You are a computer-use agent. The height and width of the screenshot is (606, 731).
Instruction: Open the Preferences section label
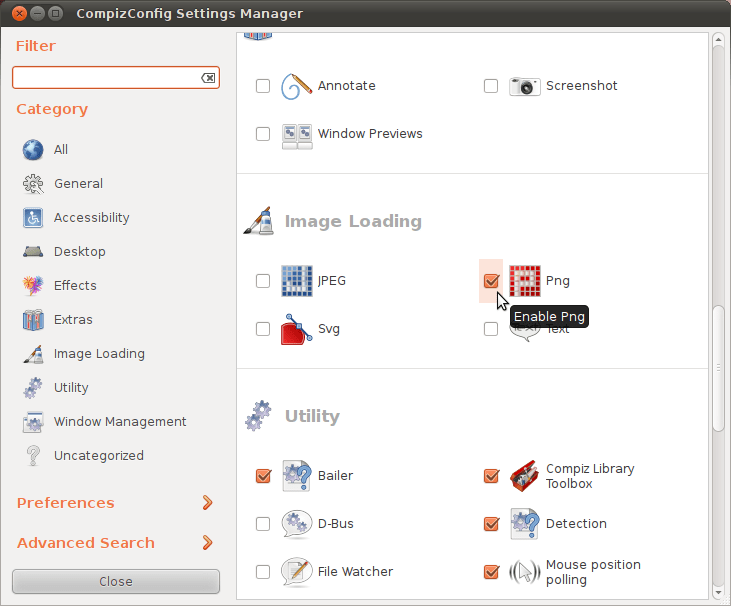(x=66, y=503)
